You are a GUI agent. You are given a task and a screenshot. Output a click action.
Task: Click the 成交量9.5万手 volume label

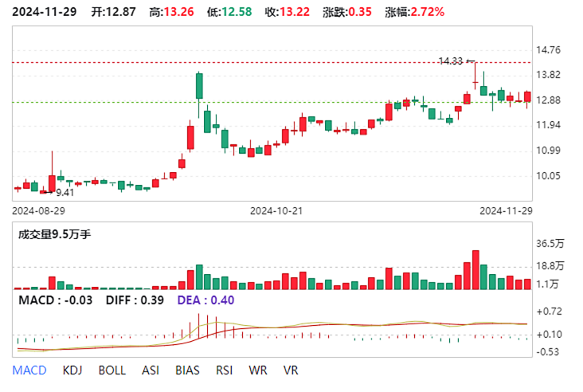point(47,234)
